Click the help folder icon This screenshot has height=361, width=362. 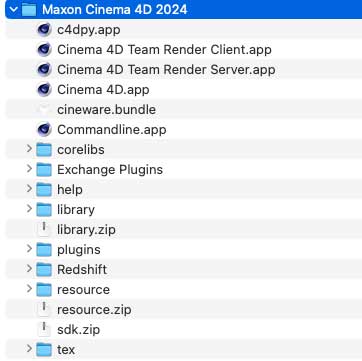click(x=44, y=190)
